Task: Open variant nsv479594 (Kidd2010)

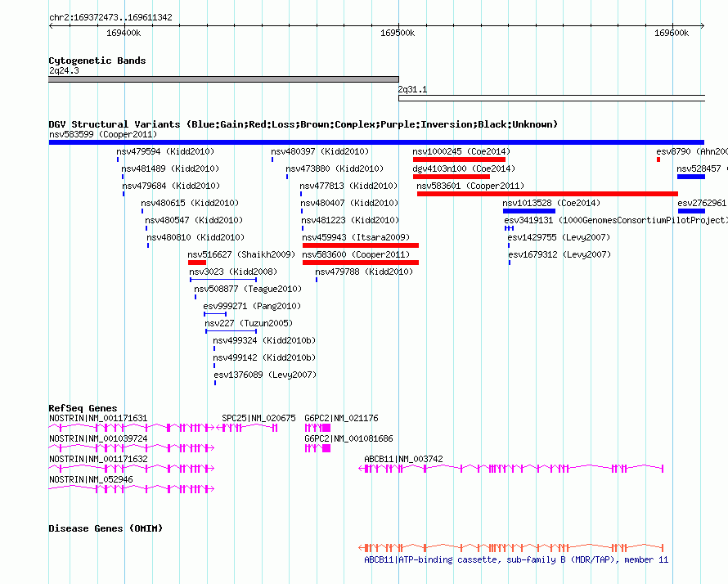Action: tap(165, 151)
